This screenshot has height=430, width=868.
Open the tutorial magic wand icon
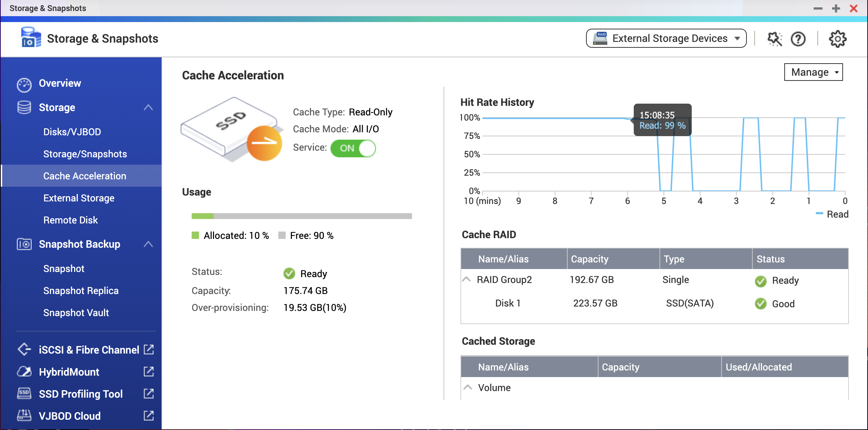774,38
